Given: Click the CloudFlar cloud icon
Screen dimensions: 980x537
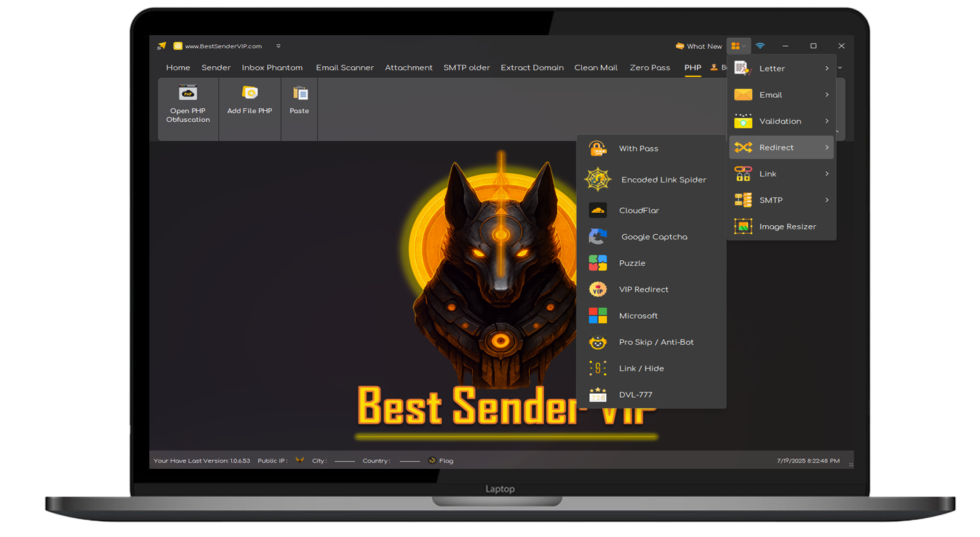Looking at the screenshot, I should coord(597,211).
